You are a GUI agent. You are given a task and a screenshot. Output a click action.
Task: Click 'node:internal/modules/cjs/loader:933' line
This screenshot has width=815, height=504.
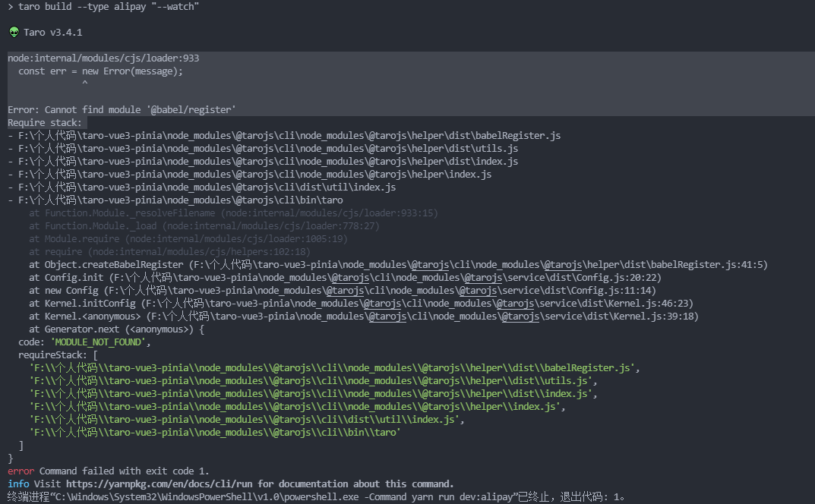tap(103, 58)
